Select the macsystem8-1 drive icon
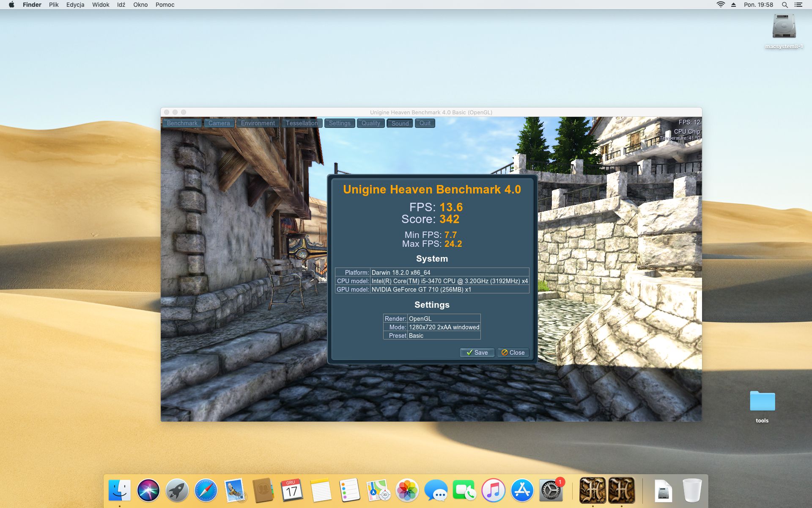The height and width of the screenshot is (508, 812). click(784, 27)
